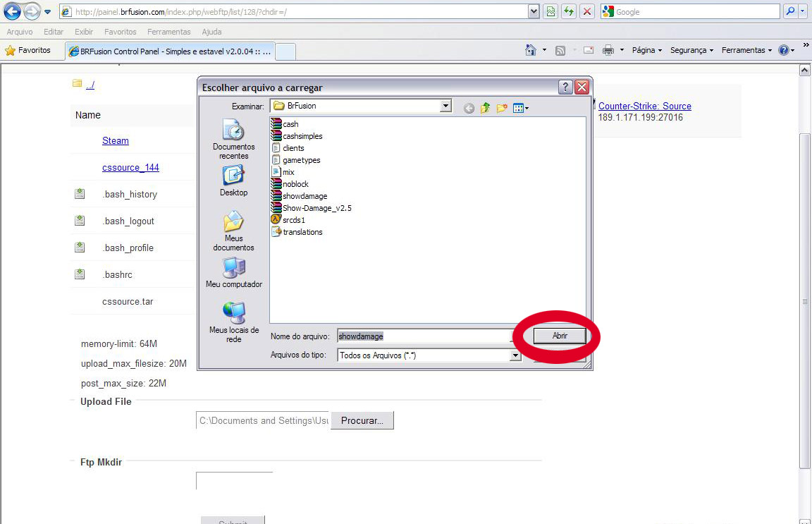812x524 pixels.
Task: Open the view menu dropdown in dialog
Action: [522, 108]
